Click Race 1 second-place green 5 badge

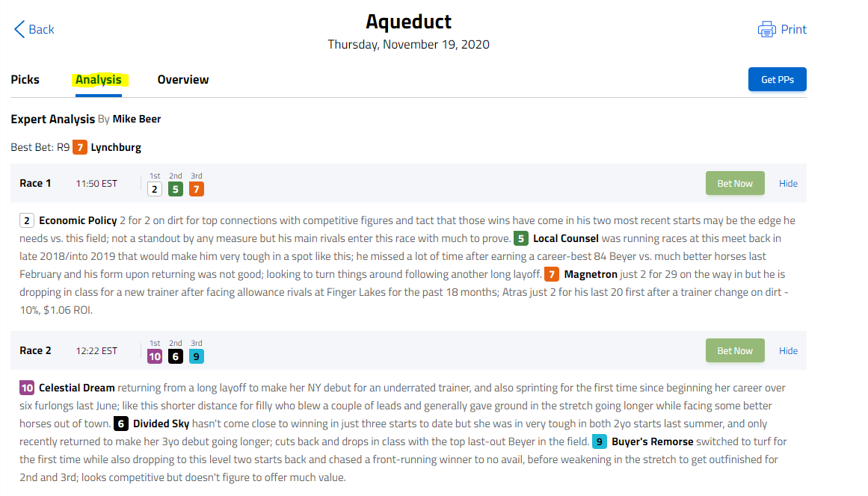click(176, 189)
